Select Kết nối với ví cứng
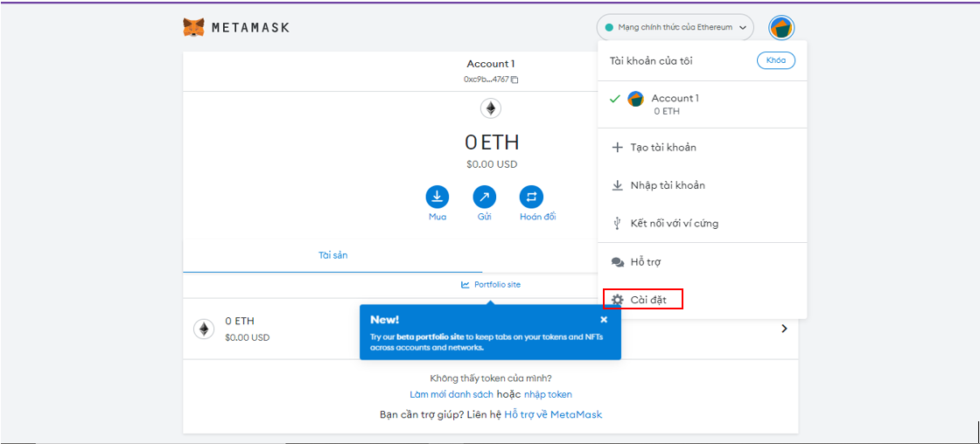This screenshot has height=444, width=980. 703,224
